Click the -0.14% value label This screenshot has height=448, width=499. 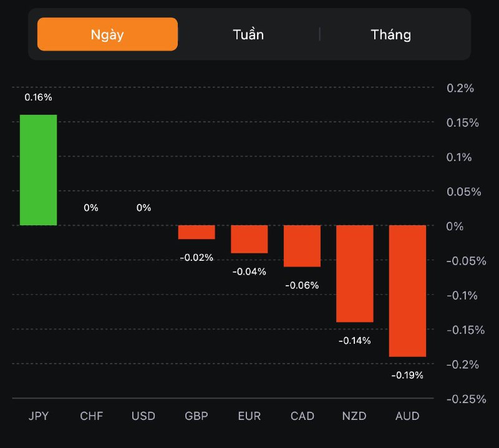(355, 341)
